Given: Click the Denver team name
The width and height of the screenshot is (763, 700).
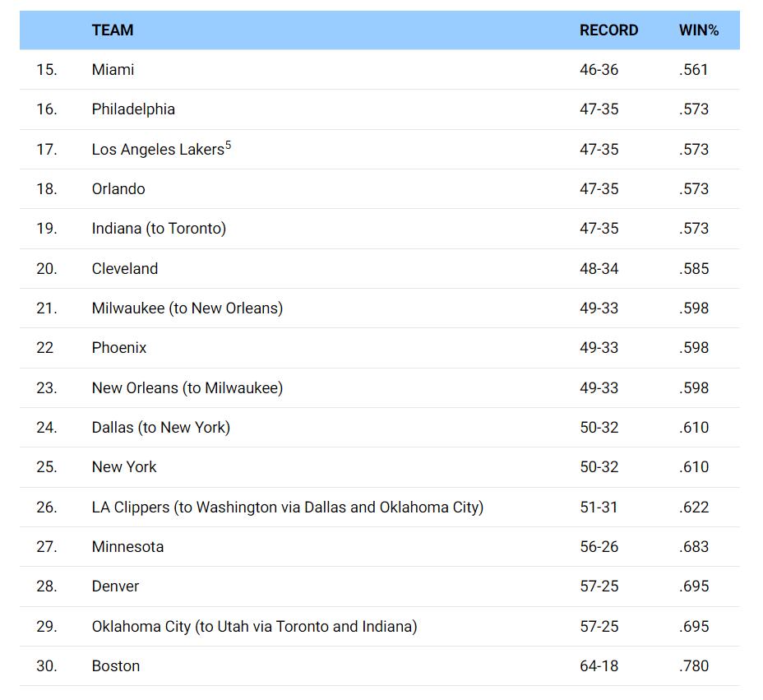Looking at the screenshot, I should (115, 586).
